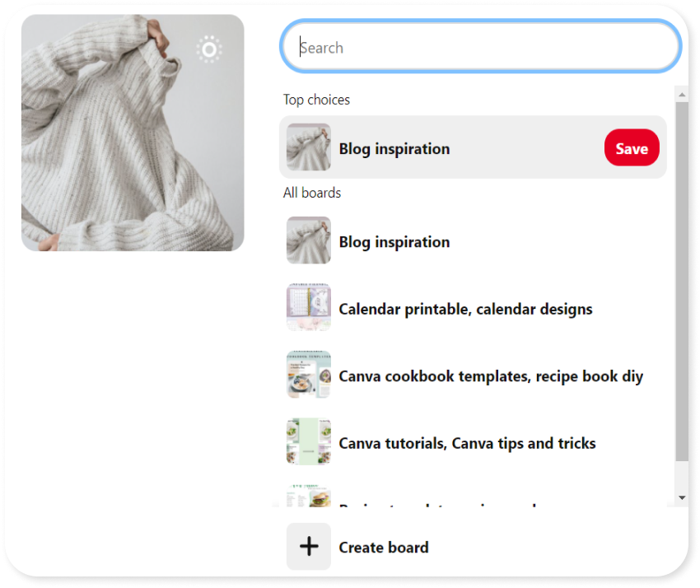
Task: Click the plus icon beside Create board
Action: [309, 546]
